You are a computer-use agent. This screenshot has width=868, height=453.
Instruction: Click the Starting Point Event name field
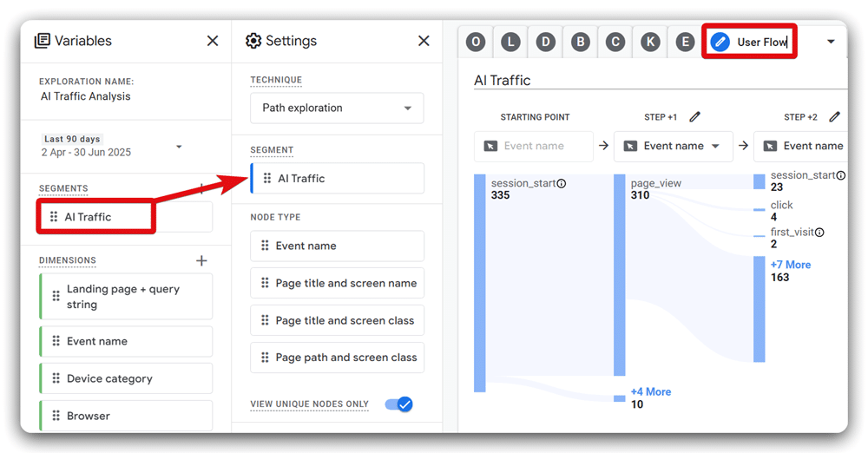pos(534,146)
